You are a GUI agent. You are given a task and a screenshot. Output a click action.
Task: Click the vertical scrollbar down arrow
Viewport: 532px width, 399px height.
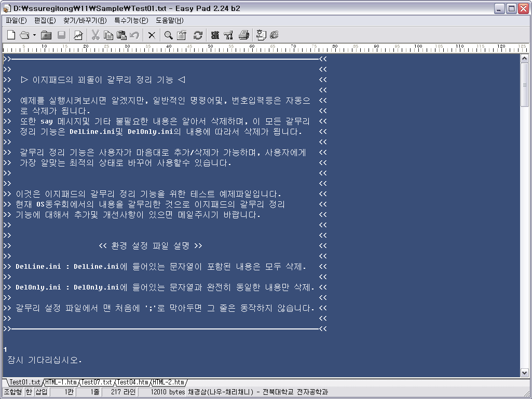click(x=525, y=373)
